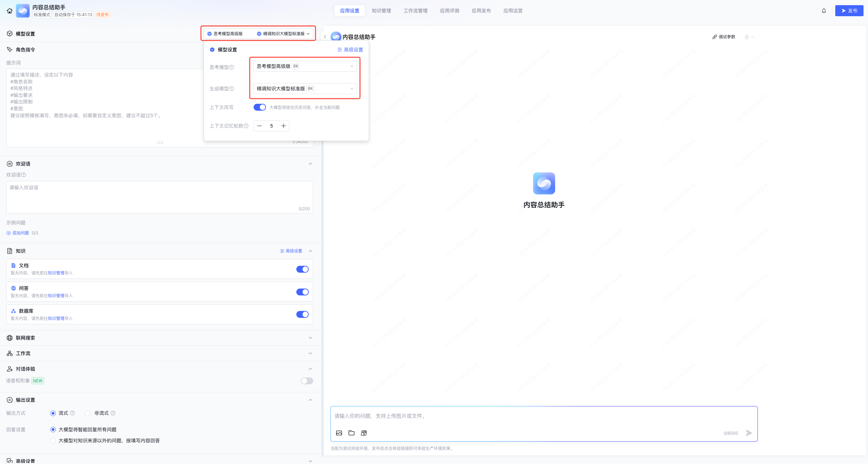Click the 添加问题 link
Viewport: 868px width, 464px height.
[20, 233]
